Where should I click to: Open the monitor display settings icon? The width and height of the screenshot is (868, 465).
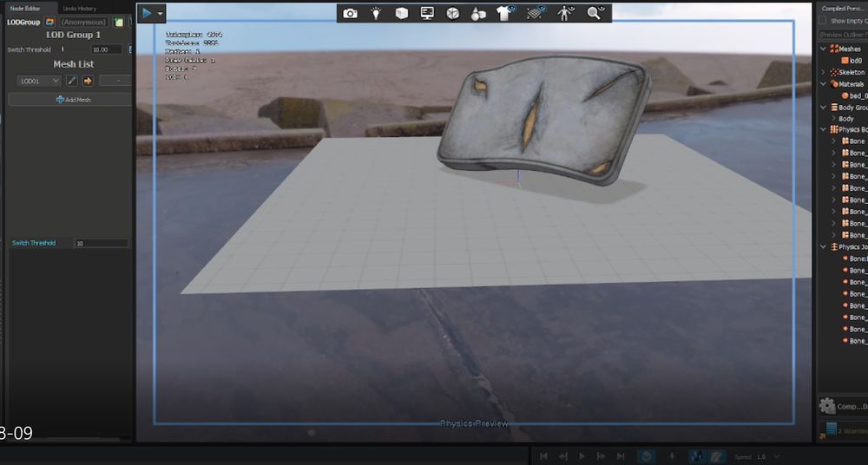[x=427, y=14]
